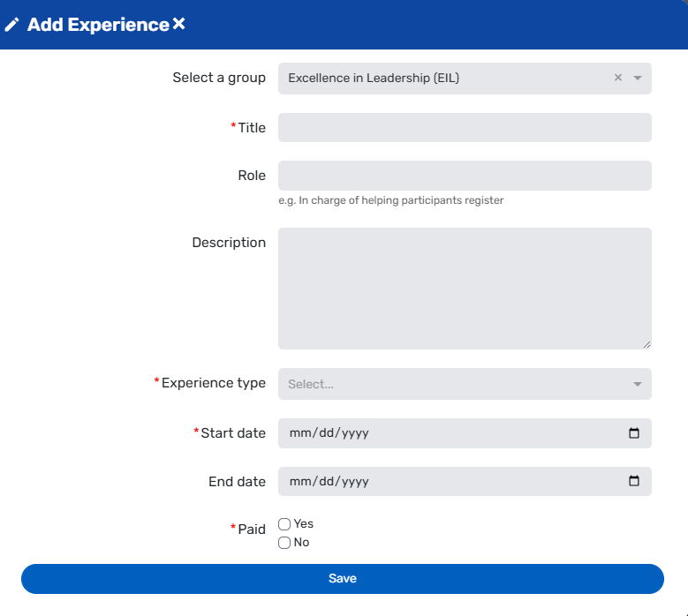Click inside the Description text area
Image resolution: width=688 pixels, height=616 pixels.
(x=465, y=289)
